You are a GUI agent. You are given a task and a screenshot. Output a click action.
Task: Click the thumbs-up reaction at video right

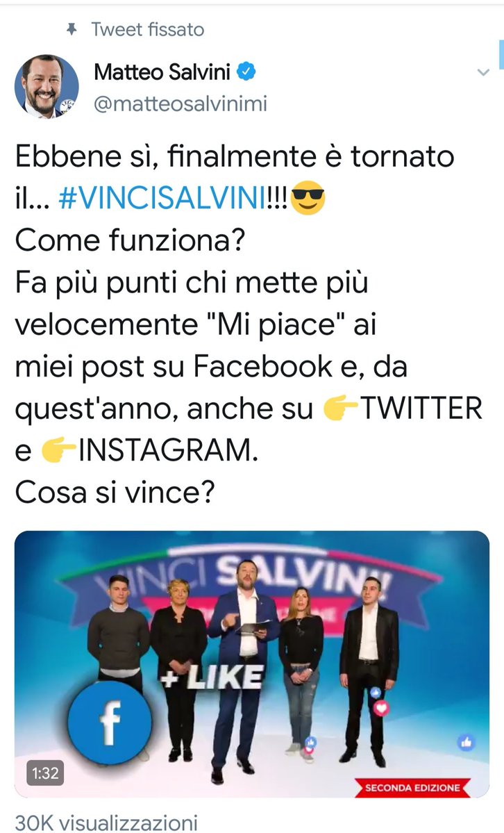pyautogui.click(x=467, y=742)
